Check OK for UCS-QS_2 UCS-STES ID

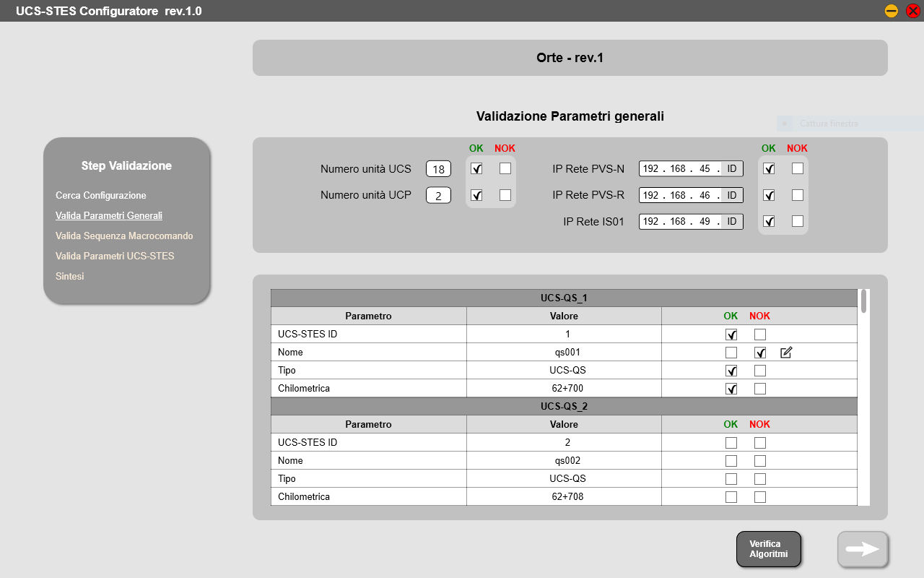point(731,443)
